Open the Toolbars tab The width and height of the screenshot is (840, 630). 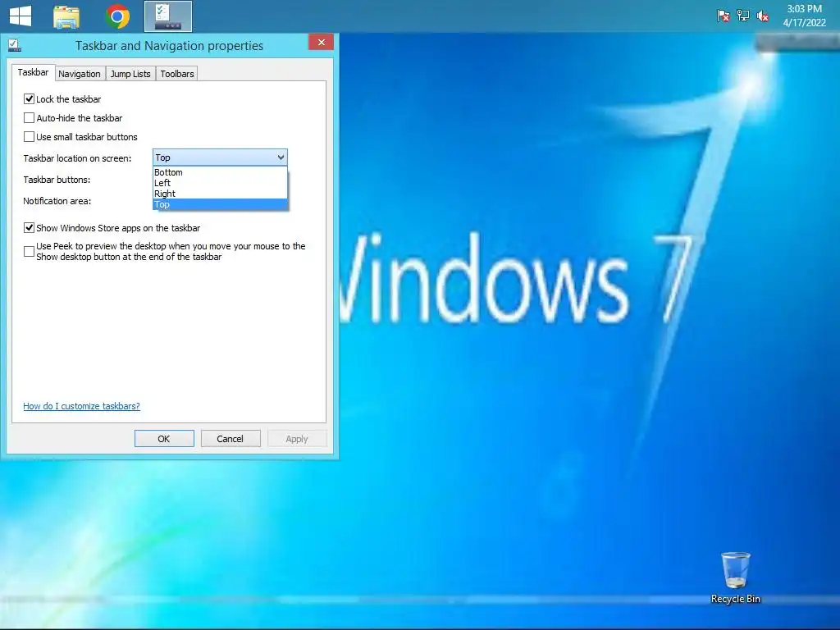tap(177, 74)
